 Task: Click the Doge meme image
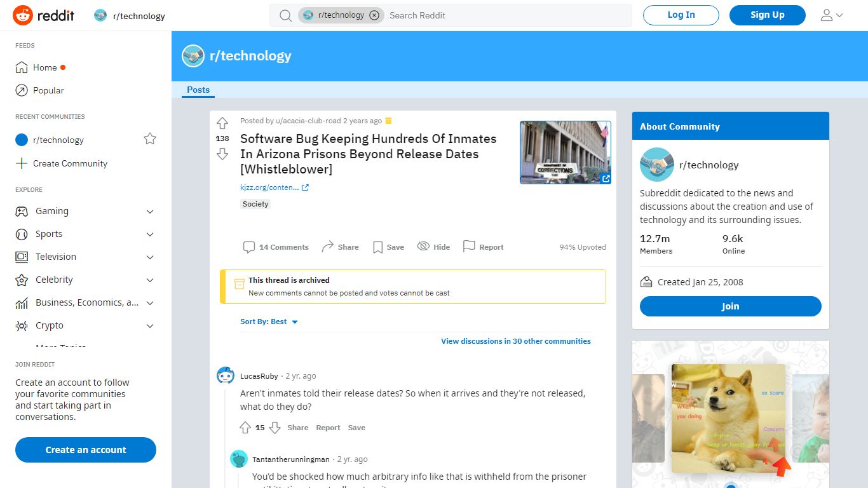click(x=728, y=418)
